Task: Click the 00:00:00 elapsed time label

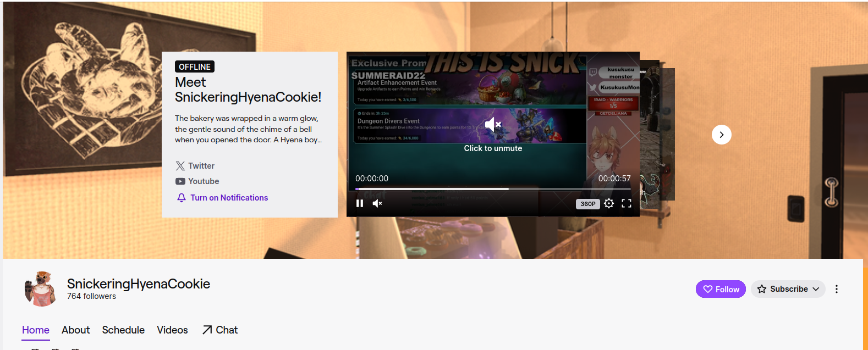Action: [372, 179]
